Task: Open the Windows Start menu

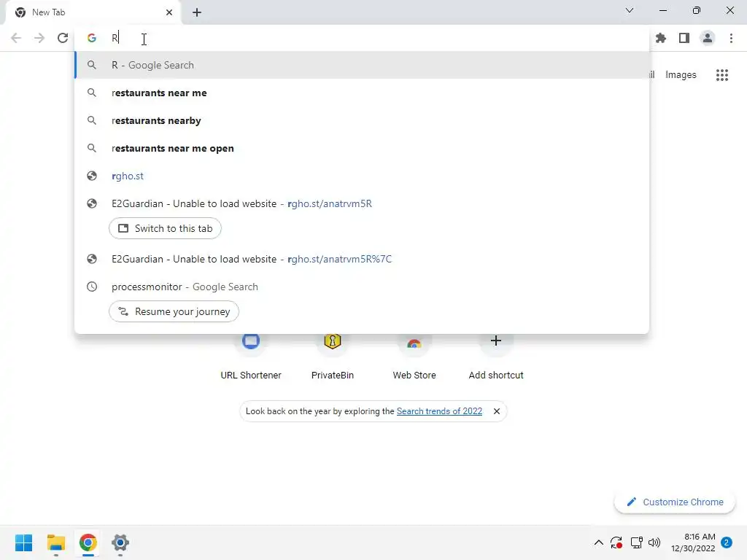Action: tap(24, 542)
